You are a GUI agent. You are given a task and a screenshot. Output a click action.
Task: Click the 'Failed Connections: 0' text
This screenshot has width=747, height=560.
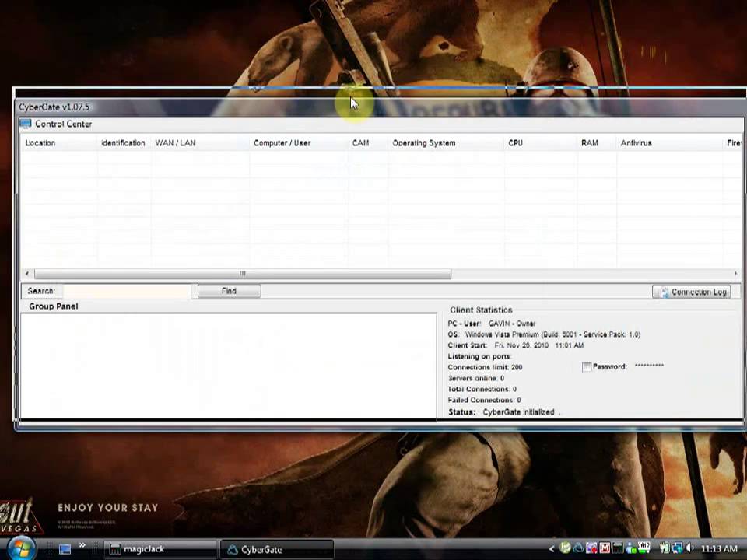pos(484,400)
